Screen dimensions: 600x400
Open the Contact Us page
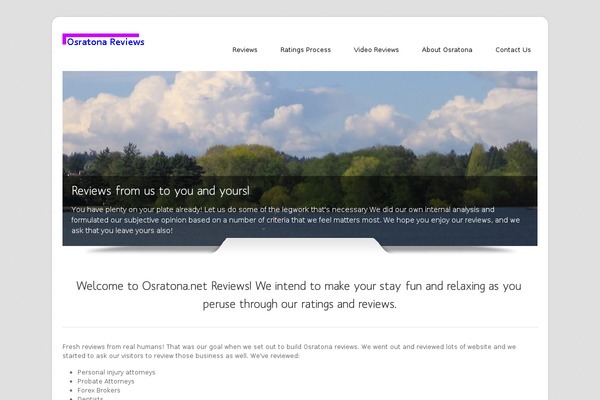[513, 50]
